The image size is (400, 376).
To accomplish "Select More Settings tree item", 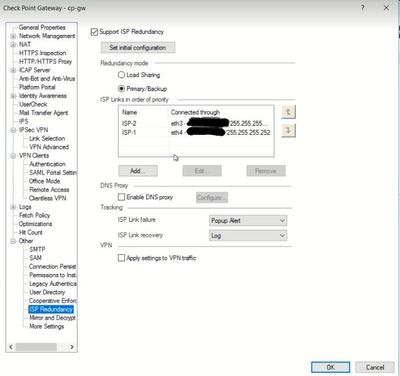I will (46, 326).
